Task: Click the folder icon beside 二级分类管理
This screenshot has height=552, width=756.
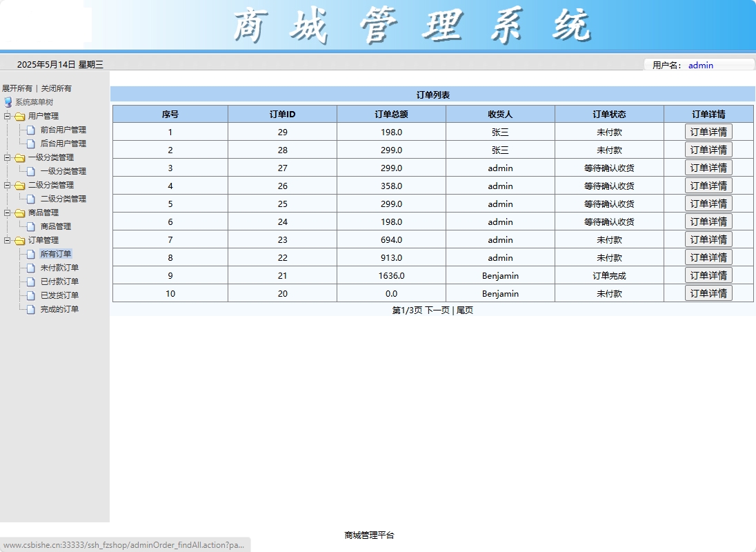Action: click(x=19, y=184)
